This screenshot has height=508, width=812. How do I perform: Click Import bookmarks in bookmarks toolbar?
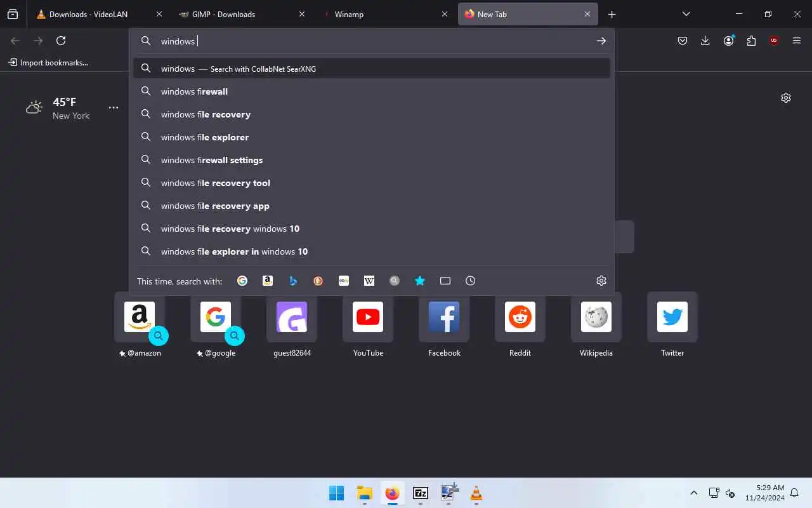click(48, 62)
